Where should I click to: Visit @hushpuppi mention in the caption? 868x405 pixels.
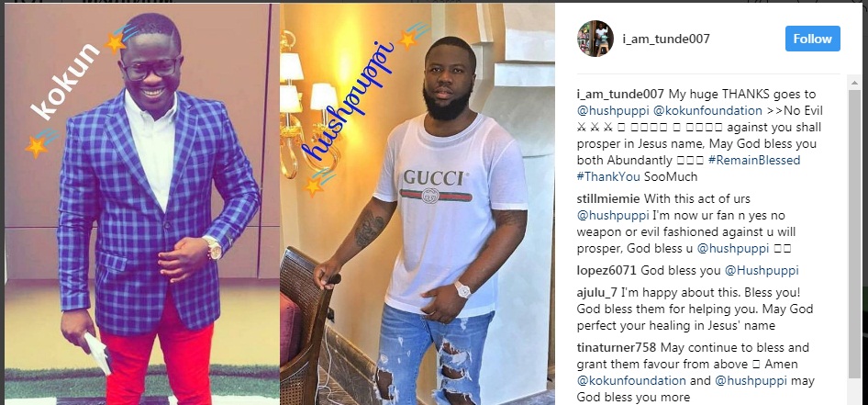[606, 111]
